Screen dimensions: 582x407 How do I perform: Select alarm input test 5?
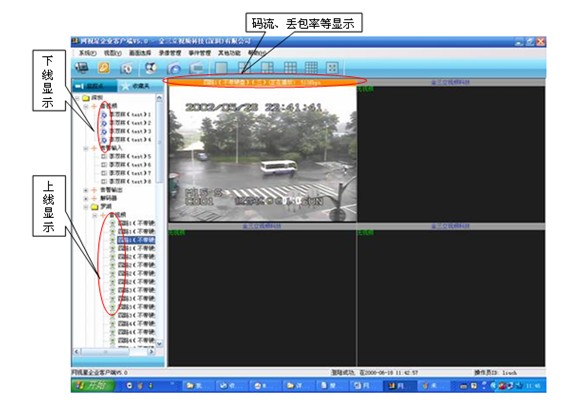pos(130,157)
